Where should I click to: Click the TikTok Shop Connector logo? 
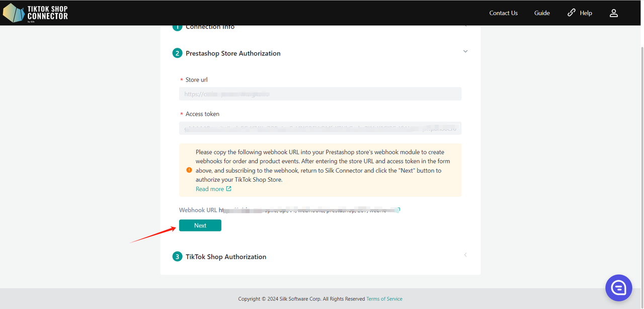[x=36, y=13]
